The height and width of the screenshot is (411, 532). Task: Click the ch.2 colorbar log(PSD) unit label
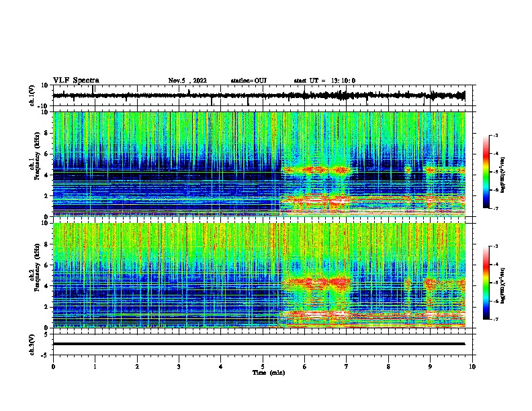503,285
